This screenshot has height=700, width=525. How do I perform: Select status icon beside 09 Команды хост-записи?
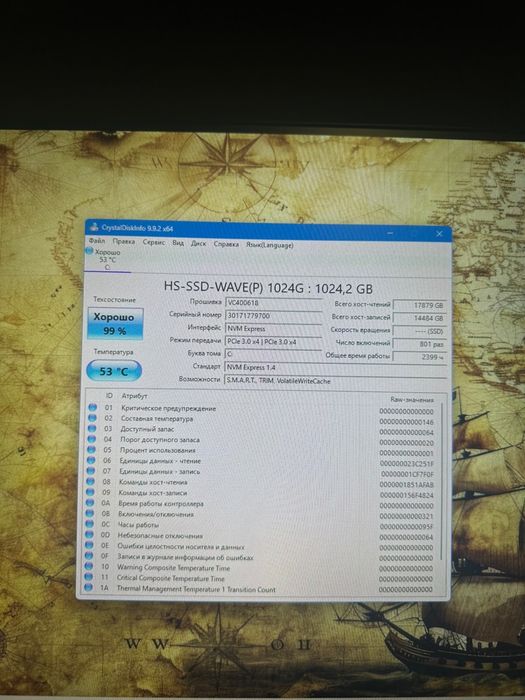click(x=91, y=492)
